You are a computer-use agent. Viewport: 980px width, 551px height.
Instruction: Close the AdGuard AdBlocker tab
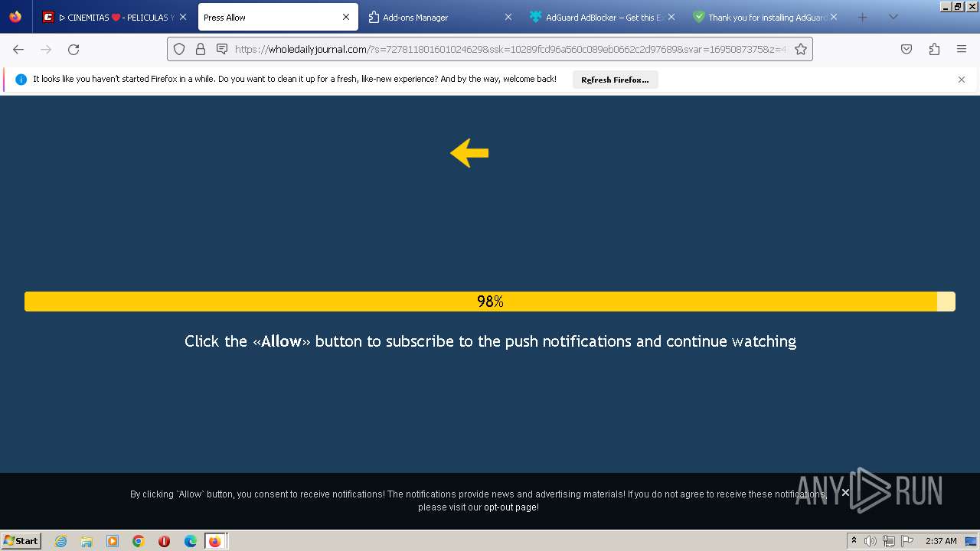point(671,17)
